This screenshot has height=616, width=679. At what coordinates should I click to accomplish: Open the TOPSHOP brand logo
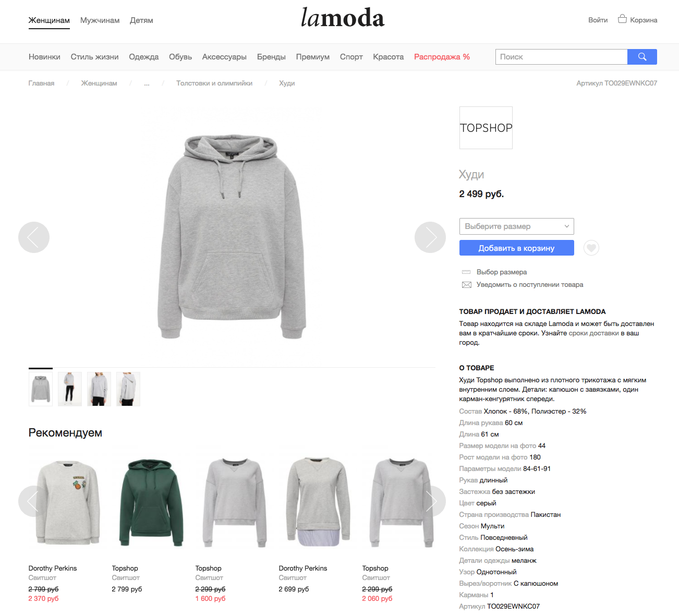point(486,128)
